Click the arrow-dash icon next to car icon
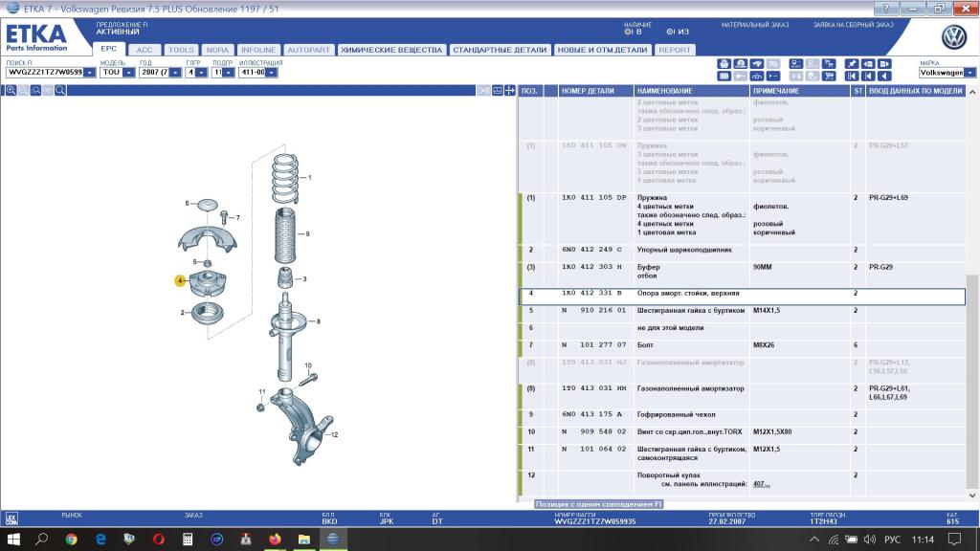This screenshot has width=980, height=551. (773, 77)
